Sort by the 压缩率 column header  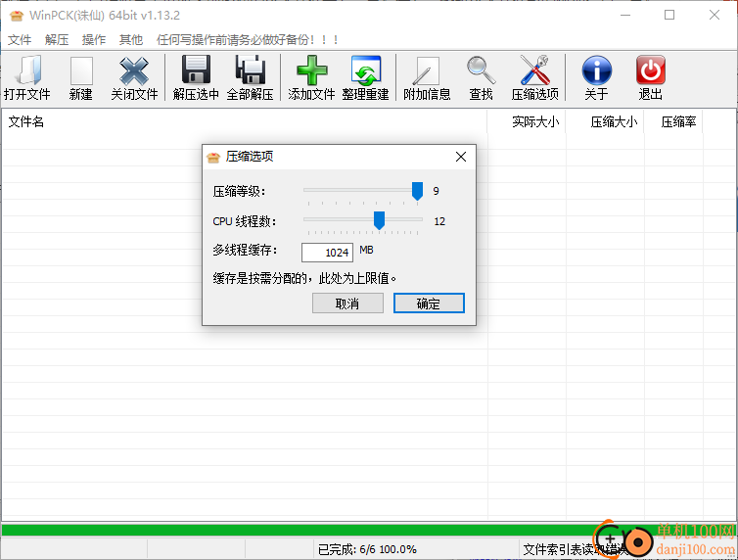673,121
